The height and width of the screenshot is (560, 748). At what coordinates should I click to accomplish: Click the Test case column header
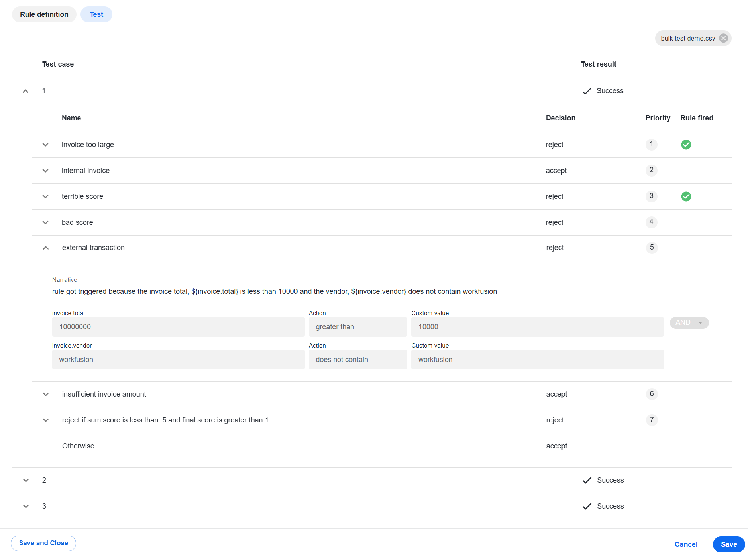pos(58,64)
